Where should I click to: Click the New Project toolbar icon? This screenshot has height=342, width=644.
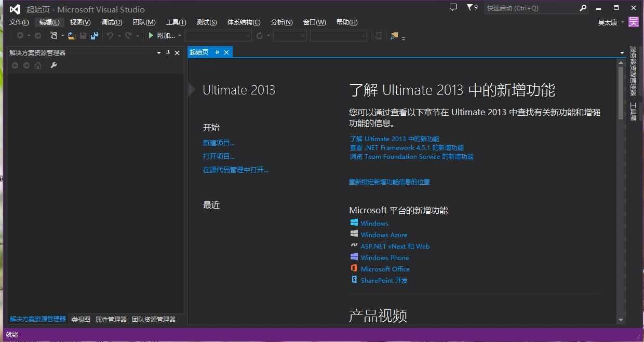point(53,36)
